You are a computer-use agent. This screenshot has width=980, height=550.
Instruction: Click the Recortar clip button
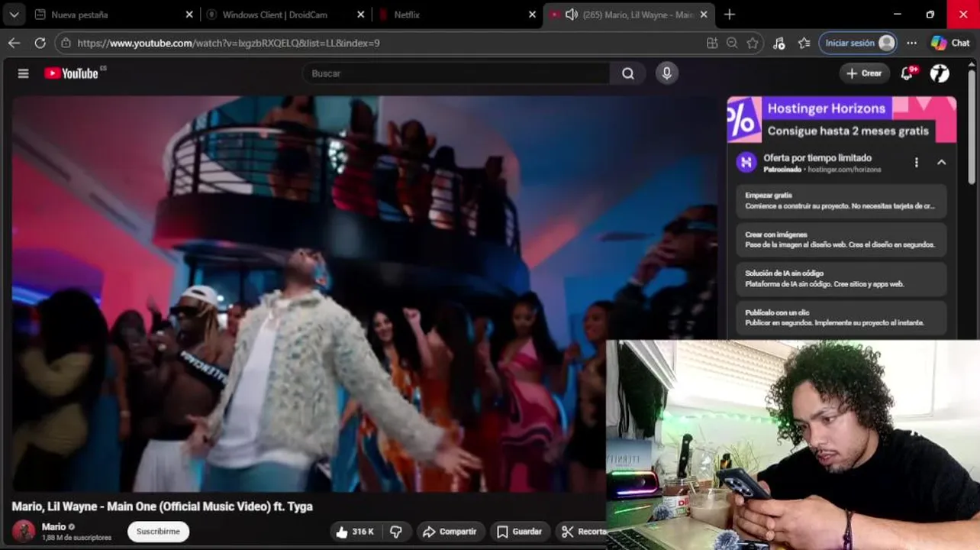[582, 532]
